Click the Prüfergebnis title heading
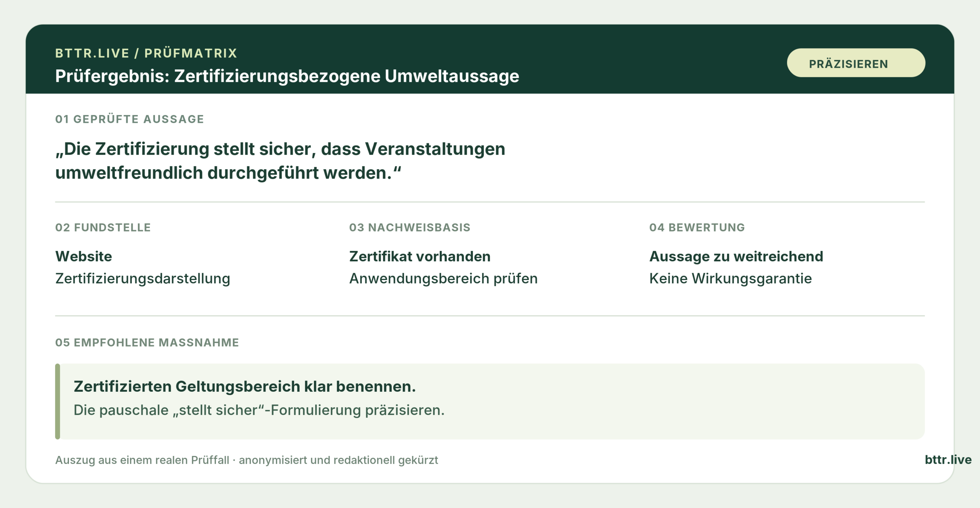Viewport: 980px width, 508px height. tap(287, 76)
